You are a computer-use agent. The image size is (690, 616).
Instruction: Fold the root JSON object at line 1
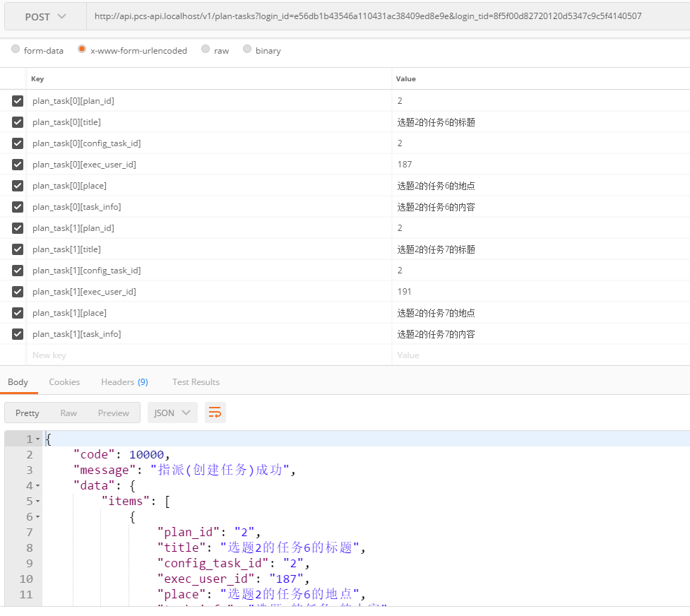click(37, 439)
